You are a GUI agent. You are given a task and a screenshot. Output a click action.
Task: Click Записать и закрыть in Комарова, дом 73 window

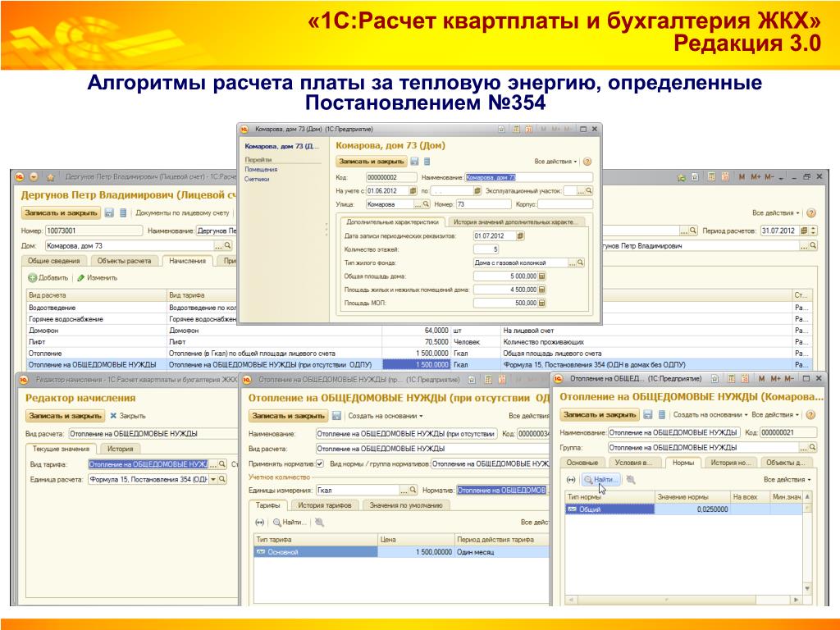[x=372, y=162]
